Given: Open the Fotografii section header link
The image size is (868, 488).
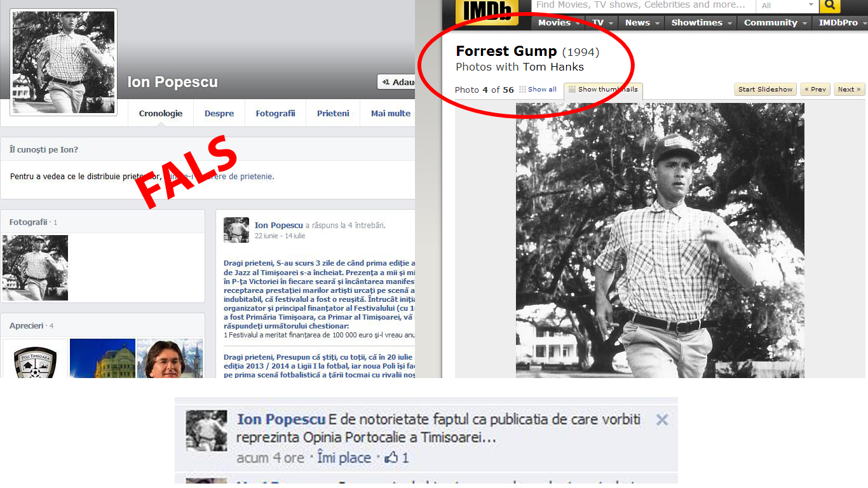Looking at the screenshot, I should point(29,222).
